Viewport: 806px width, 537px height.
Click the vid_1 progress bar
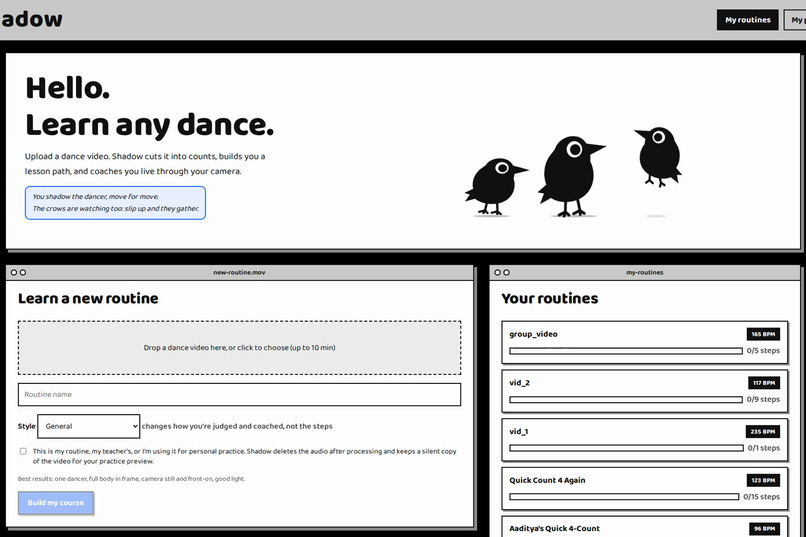point(626,448)
